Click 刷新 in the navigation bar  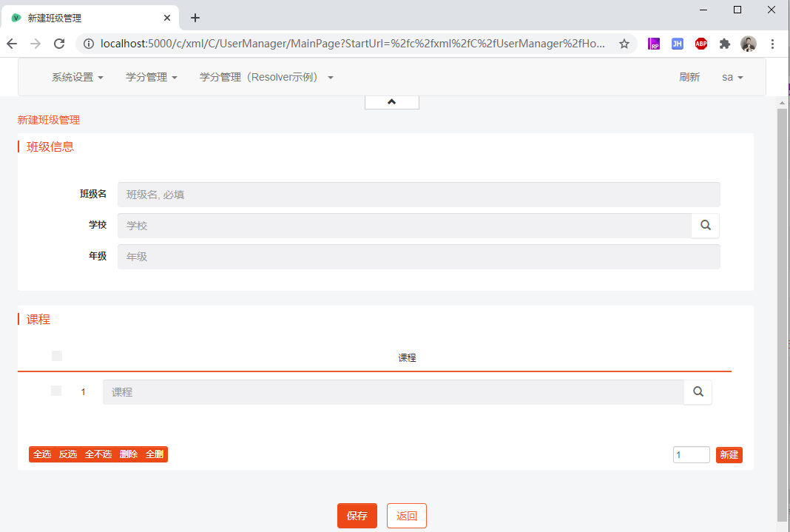(689, 77)
